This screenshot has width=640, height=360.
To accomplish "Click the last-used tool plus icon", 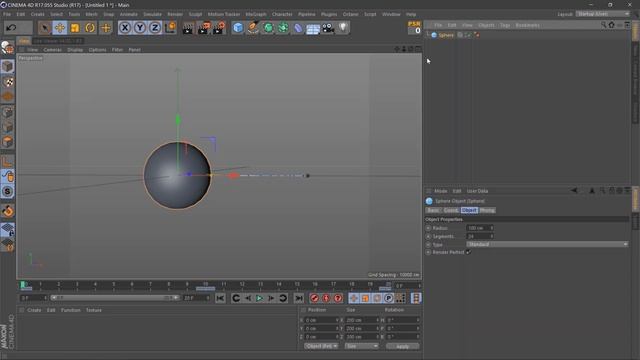I will point(105,28).
